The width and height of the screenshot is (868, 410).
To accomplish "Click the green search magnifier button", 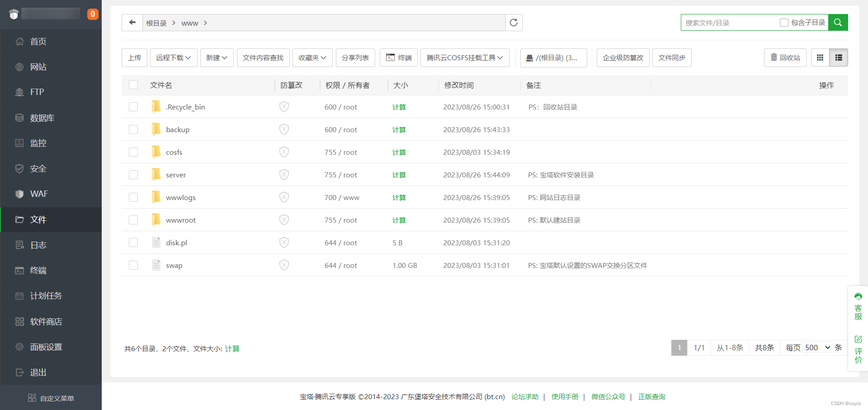I will (838, 22).
